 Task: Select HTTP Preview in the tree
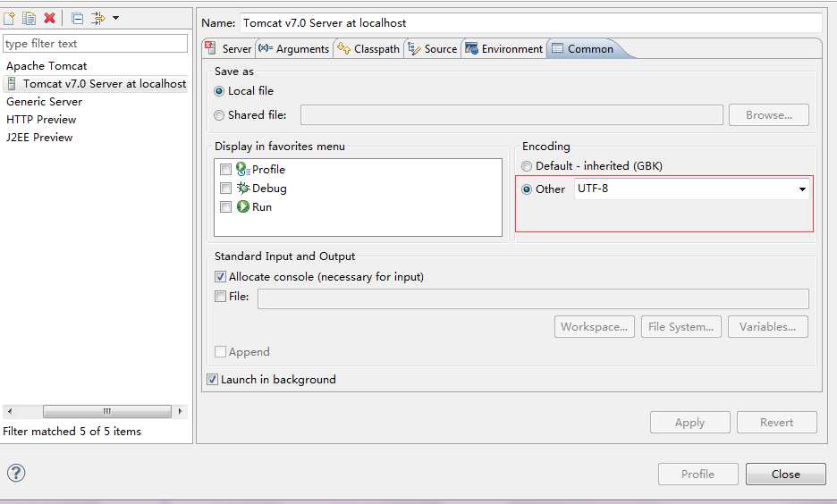[41, 120]
